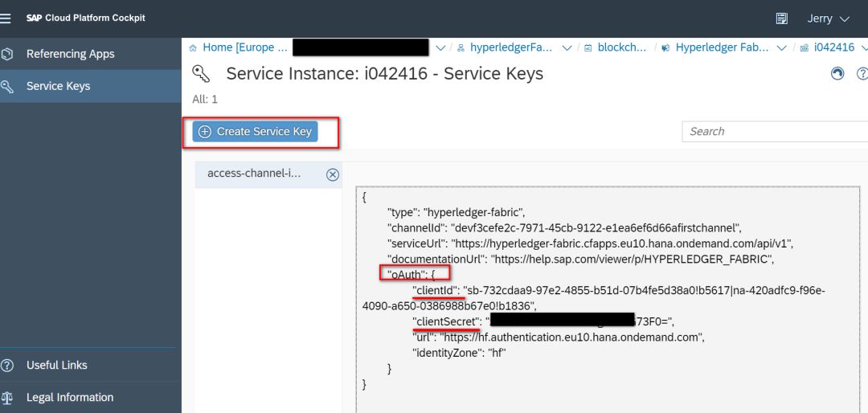The width and height of the screenshot is (868, 413).
Task: Open the blockch... breadcrumb link
Action: 622,47
